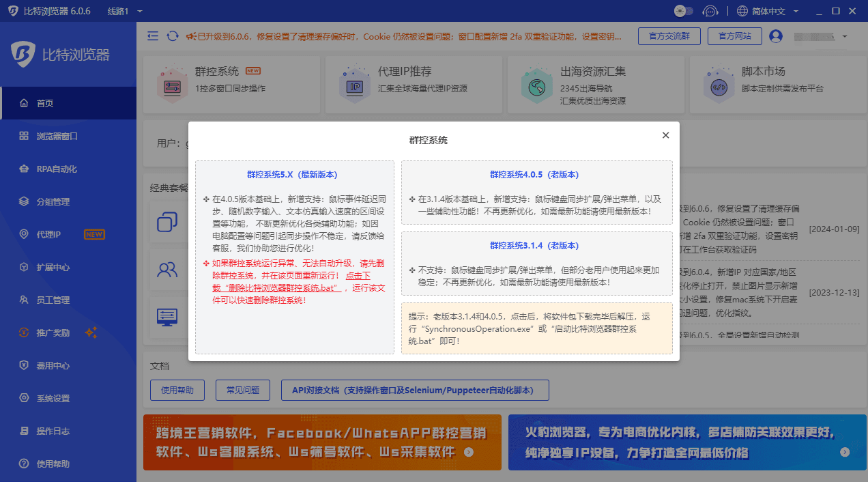The width and height of the screenshot is (868, 482).
Task: Open the 跨境王营销软件 banner
Action: (322, 442)
